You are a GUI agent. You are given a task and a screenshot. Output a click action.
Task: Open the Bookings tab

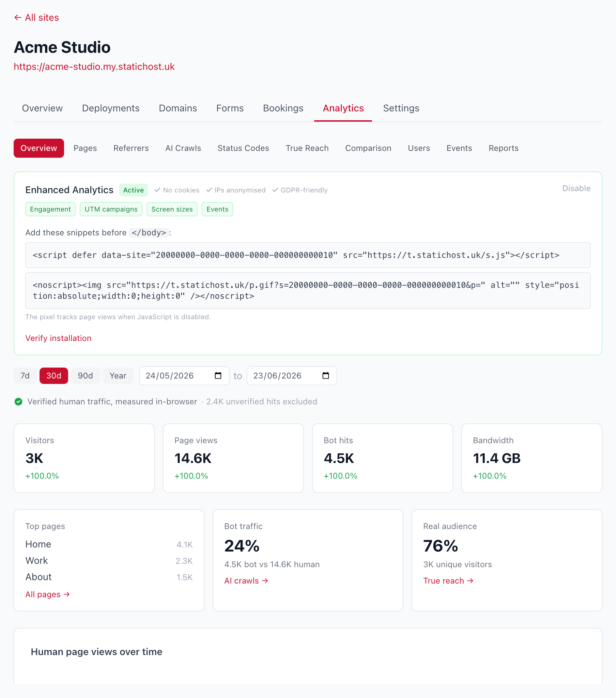point(283,108)
